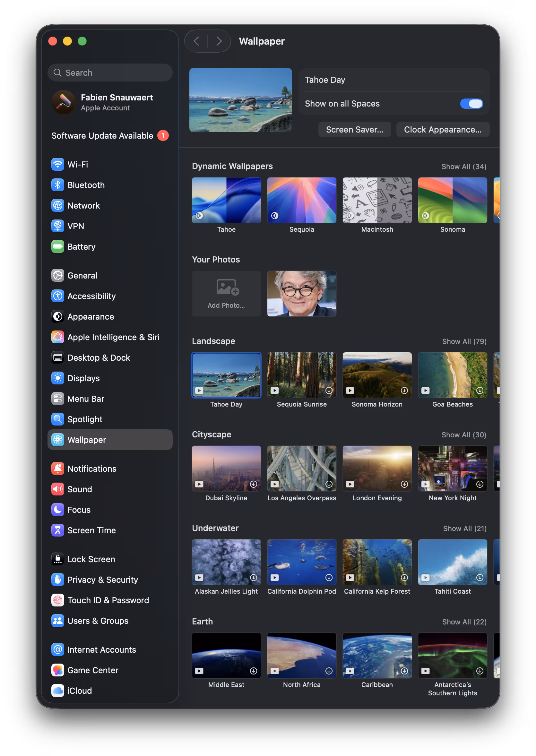Select the Accessibility icon
The image size is (536, 756).
58,296
